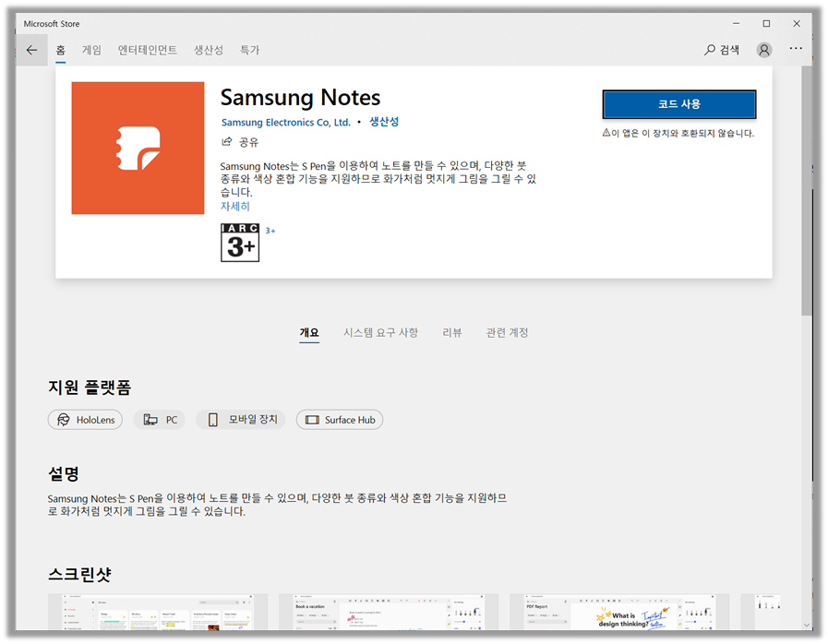This screenshot has height=644, width=828.
Task: Select the 홈 navigation tab
Action: pos(61,50)
